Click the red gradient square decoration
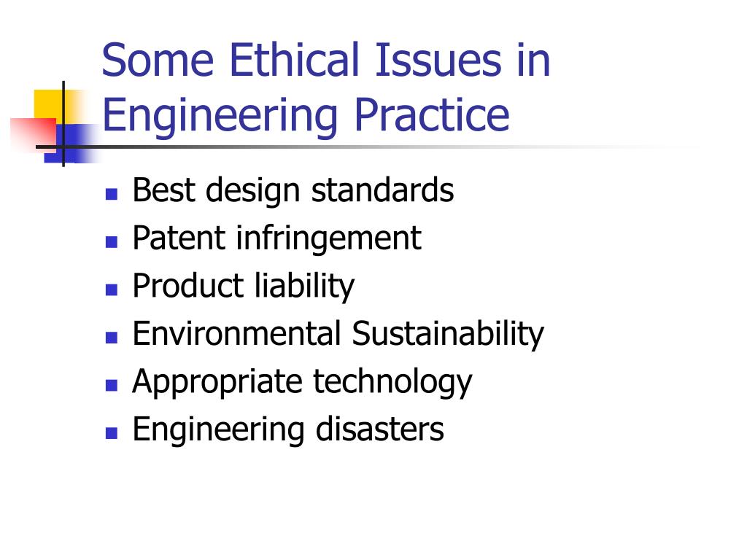This screenshot has height=560, width=747. 34,134
